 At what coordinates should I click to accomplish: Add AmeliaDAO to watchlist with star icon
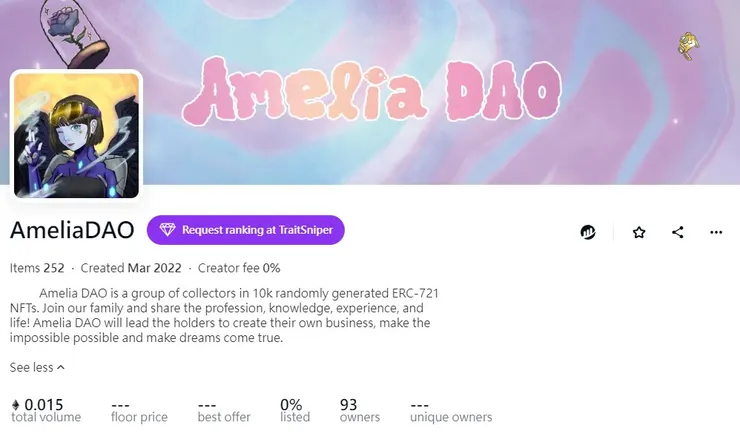coord(639,232)
